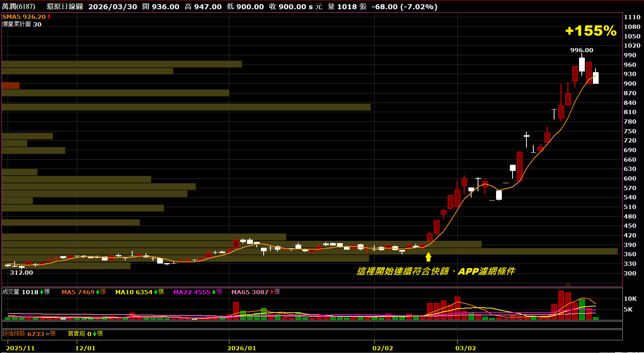This screenshot has height=353, width=644.
Task: Select 300 on the price axis
Action: click(x=630, y=273)
